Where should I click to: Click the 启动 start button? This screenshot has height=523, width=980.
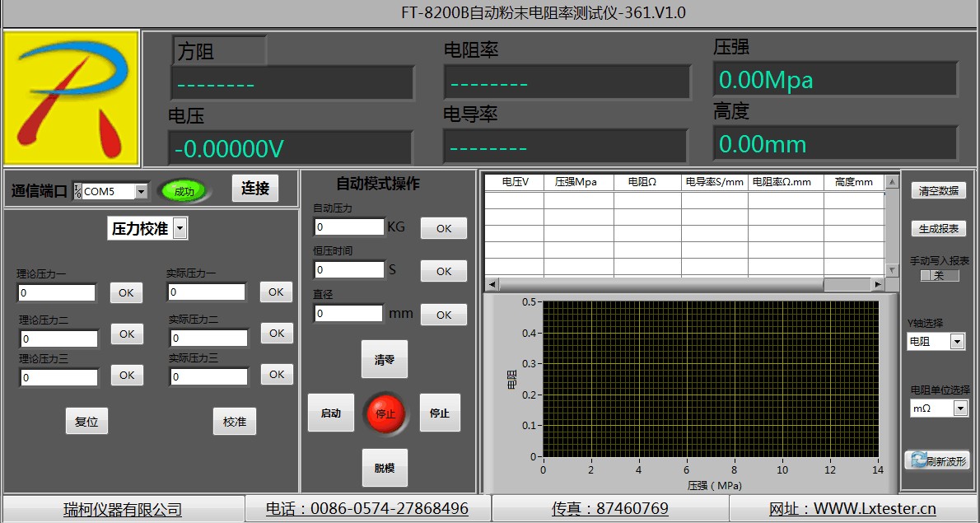(330, 413)
